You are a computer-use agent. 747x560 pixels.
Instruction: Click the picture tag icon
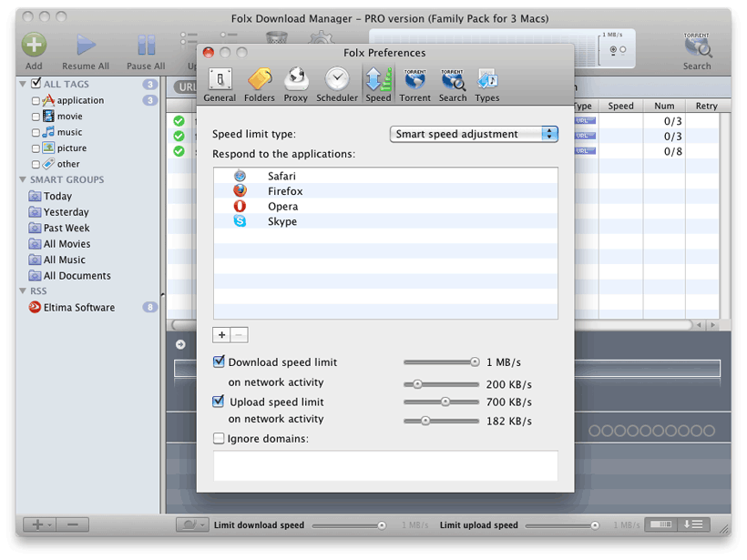pyautogui.click(x=48, y=148)
